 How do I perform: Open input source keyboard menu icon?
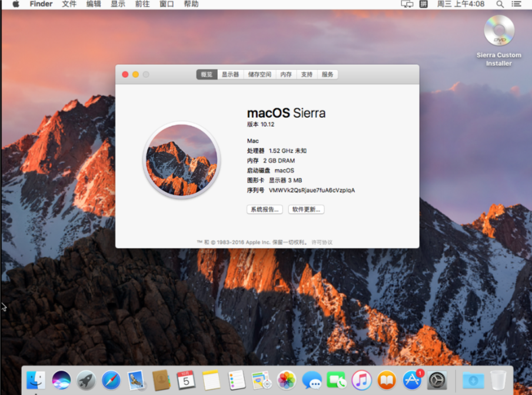point(424,4)
